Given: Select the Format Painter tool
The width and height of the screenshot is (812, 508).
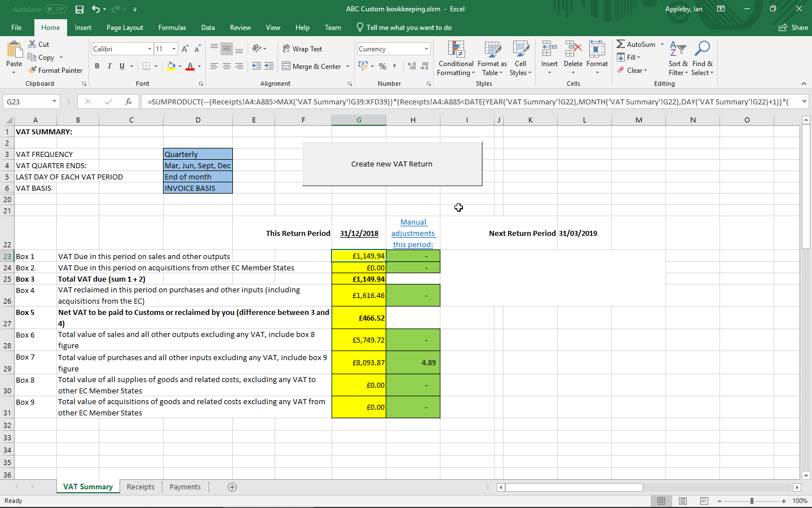Looking at the screenshot, I should tap(55, 70).
